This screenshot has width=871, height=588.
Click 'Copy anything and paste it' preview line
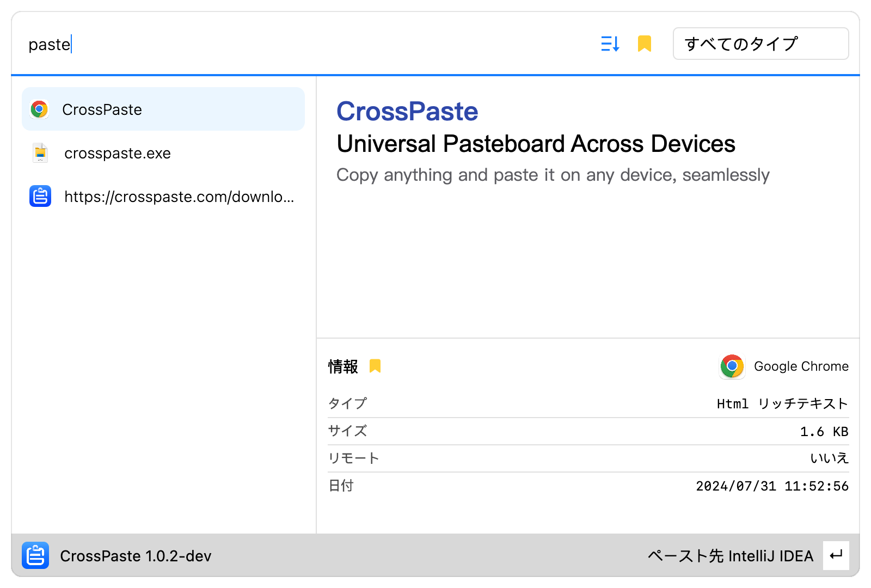[553, 175]
